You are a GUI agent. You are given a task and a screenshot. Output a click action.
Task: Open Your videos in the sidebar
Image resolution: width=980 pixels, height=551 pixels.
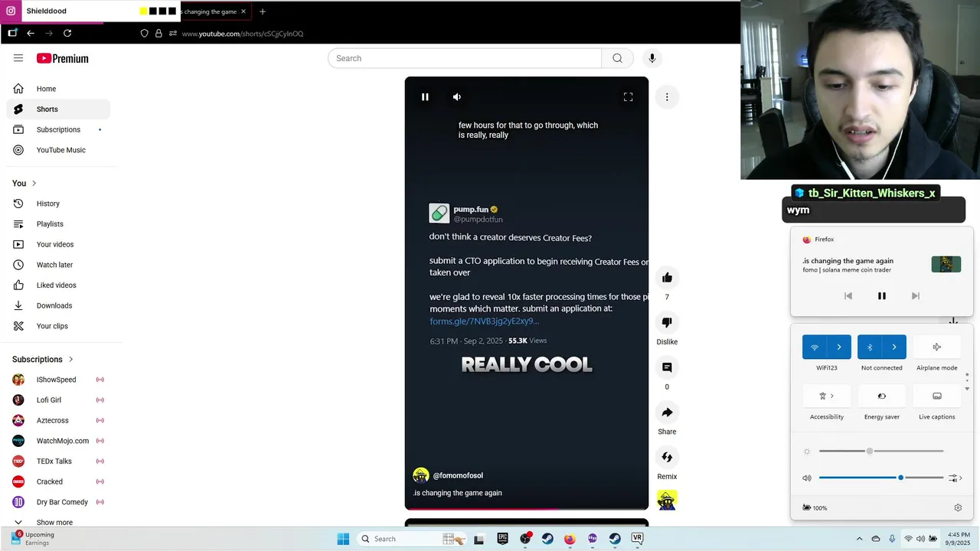pyautogui.click(x=58, y=244)
